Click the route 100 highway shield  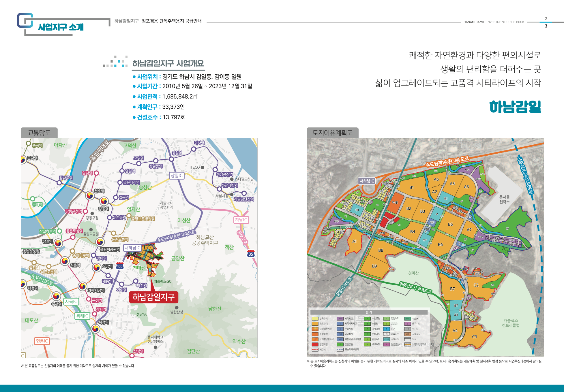(x=120, y=266)
